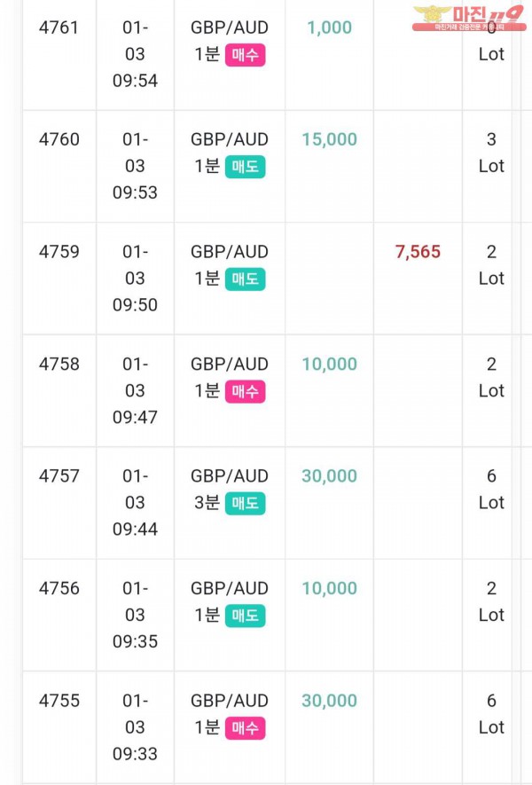The width and height of the screenshot is (532, 785).
Task: Click the 매수 badge in row 4761
Action: click(246, 55)
